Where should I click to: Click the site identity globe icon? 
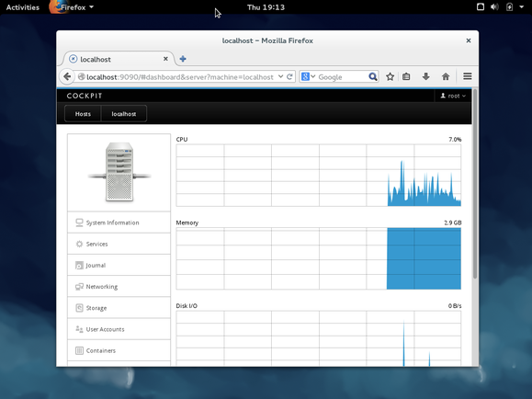click(x=81, y=76)
